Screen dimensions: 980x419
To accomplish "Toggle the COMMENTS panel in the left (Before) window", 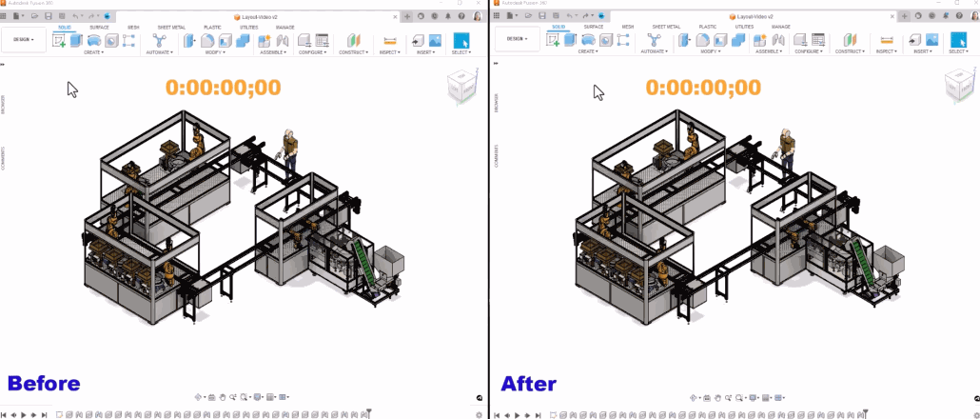I will pyautogui.click(x=3, y=158).
